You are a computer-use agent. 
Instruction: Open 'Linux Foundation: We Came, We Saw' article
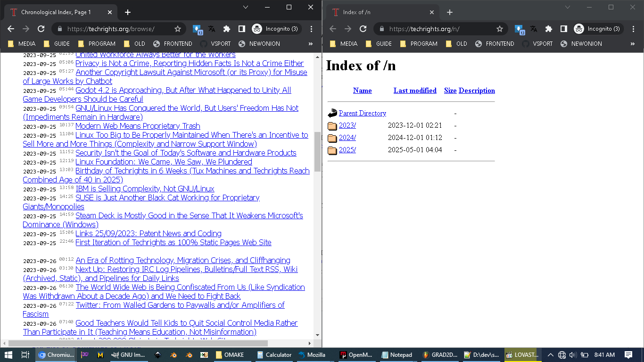click(x=164, y=162)
